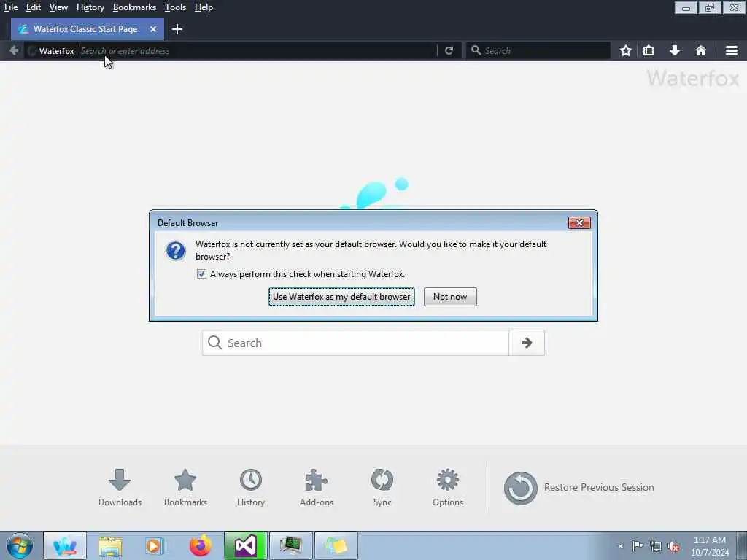The width and height of the screenshot is (747, 560).
Task: Select the Waterfox Classic Start Page tab
Action: (86, 29)
